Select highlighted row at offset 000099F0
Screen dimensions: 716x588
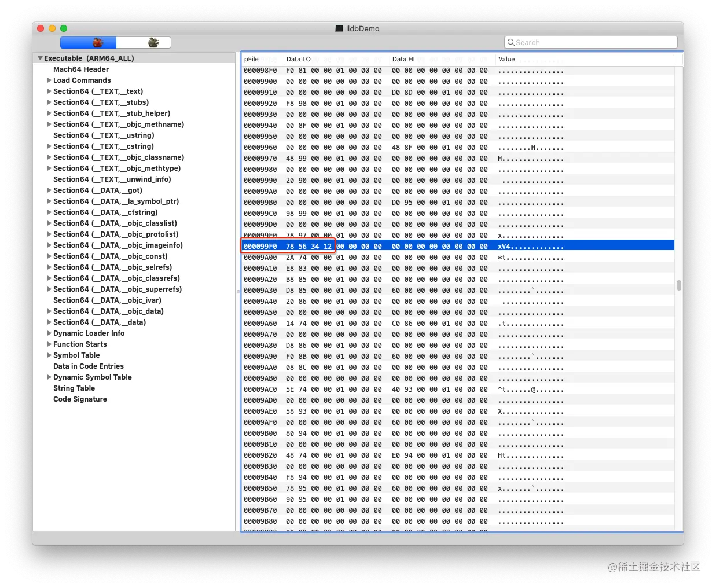point(458,246)
